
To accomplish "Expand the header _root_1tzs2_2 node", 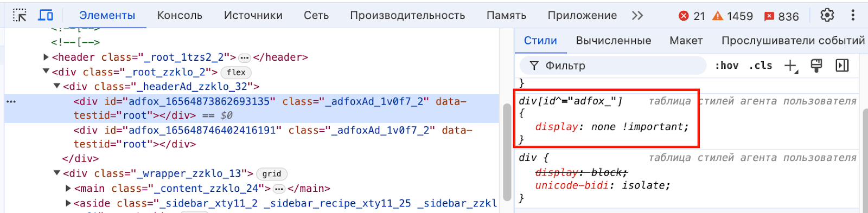I will pyautogui.click(x=46, y=57).
